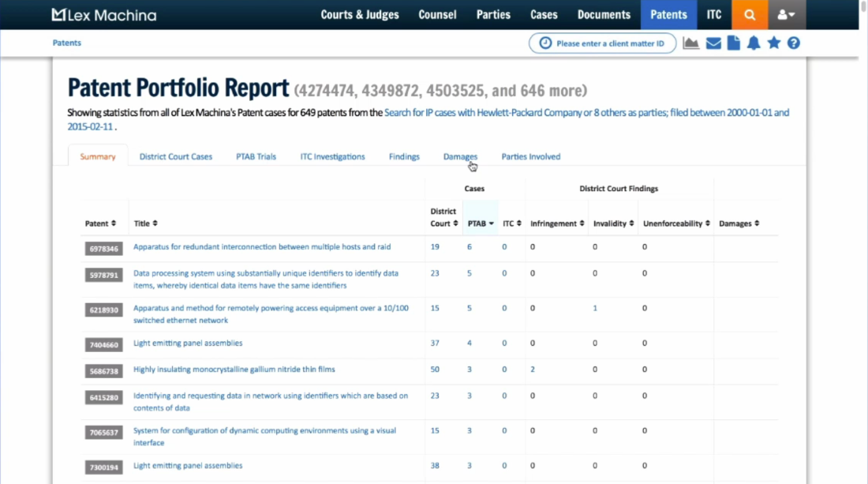
Task: Switch to ITC Investigations tab
Action: (x=333, y=156)
